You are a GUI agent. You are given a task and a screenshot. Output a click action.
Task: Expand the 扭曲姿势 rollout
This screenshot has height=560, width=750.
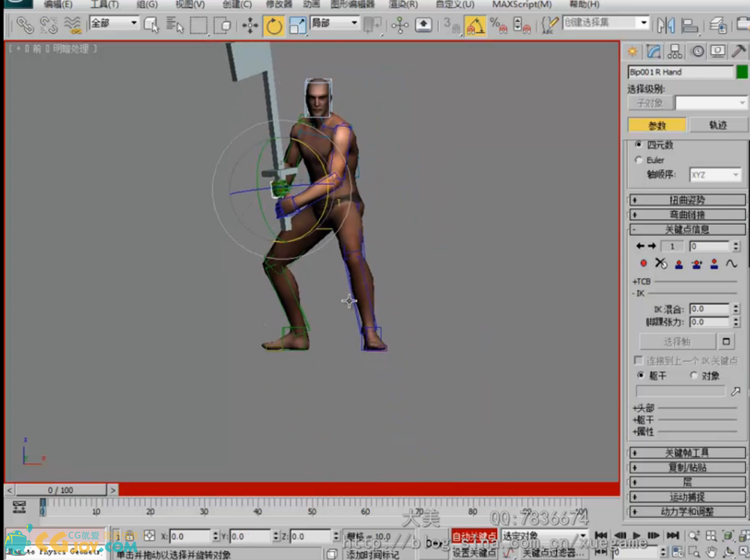click(x=687, y=200)
